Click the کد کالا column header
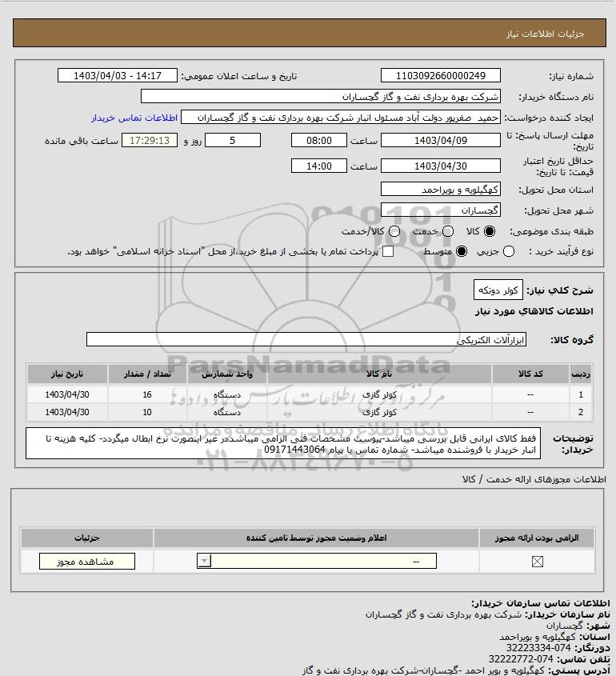 click(530, 374)
